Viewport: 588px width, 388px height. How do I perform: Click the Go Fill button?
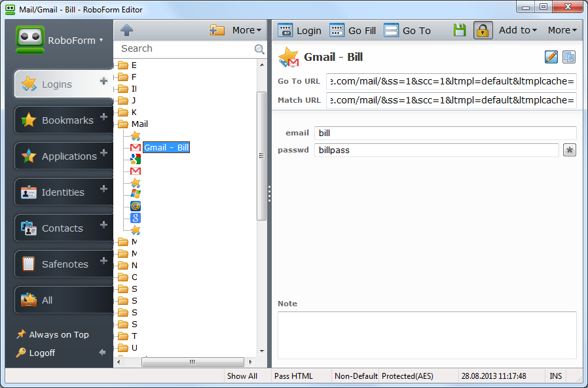click(352, 30)
